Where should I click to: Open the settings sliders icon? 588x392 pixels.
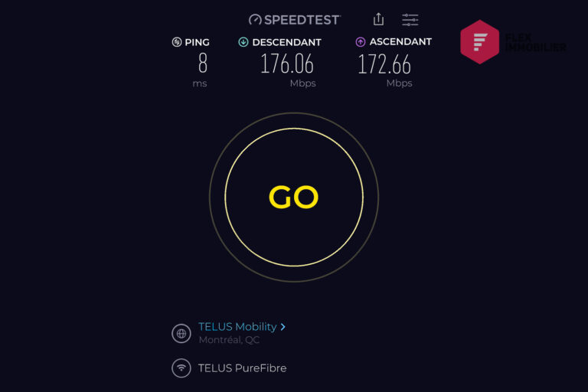(x=410, y=19)
